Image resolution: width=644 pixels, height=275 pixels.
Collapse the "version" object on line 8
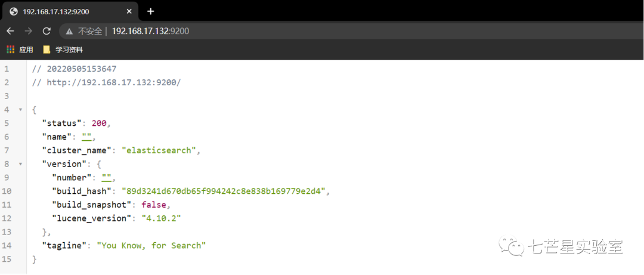coord(20,164)
